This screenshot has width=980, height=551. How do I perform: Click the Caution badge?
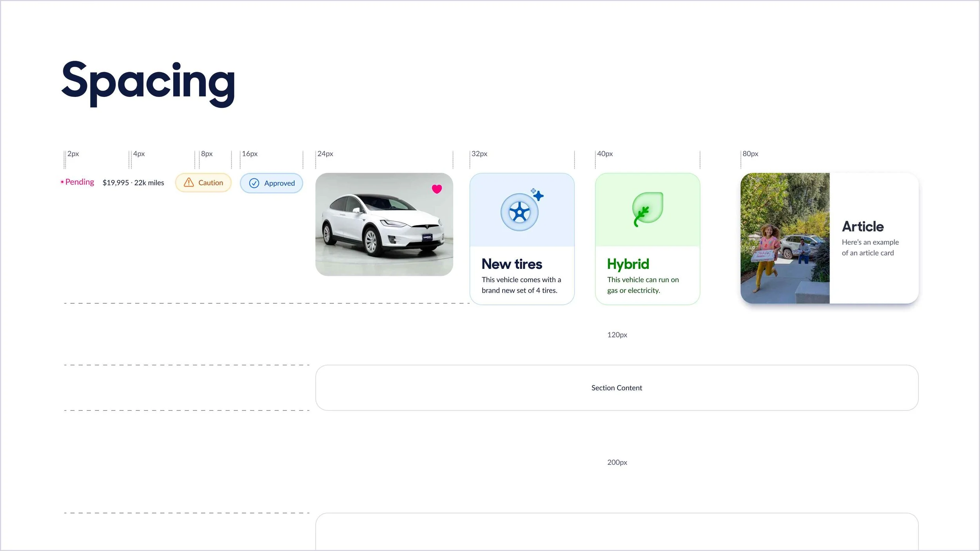203,183
